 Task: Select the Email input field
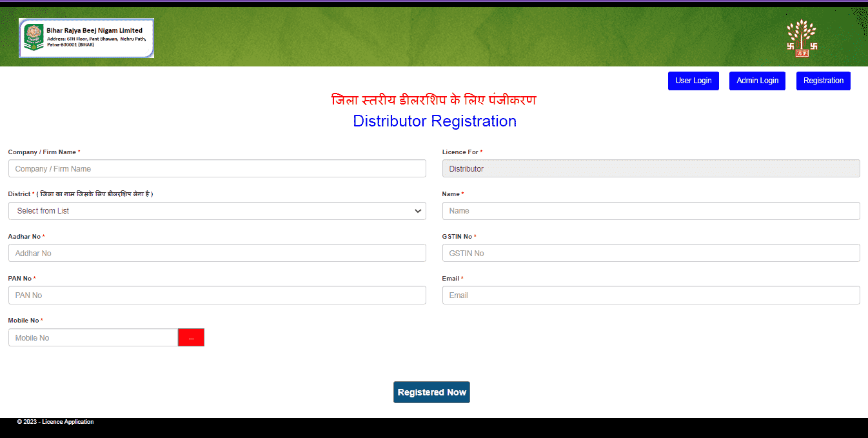pos(651,295)
